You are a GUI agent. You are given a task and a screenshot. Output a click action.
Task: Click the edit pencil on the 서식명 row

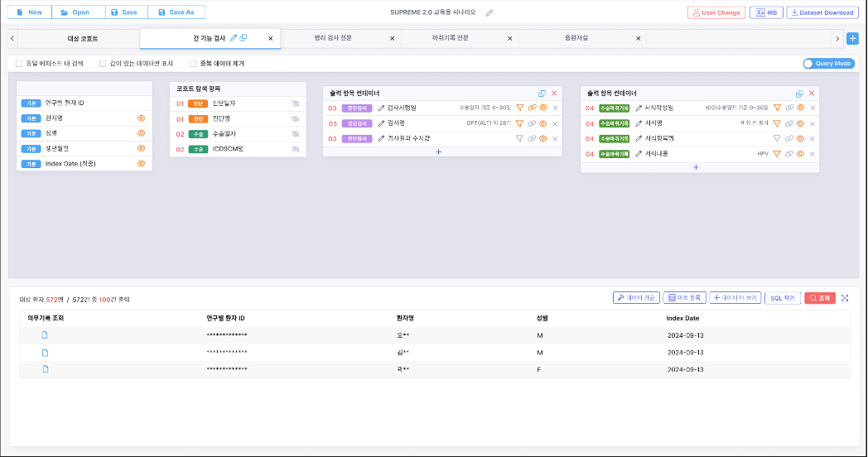click(x=638, y=123)
